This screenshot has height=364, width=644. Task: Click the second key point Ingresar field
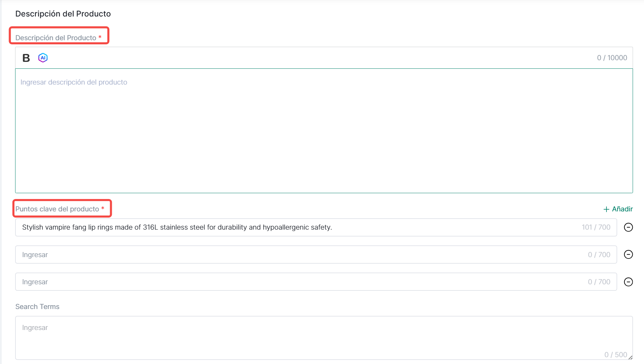[296, 255]
